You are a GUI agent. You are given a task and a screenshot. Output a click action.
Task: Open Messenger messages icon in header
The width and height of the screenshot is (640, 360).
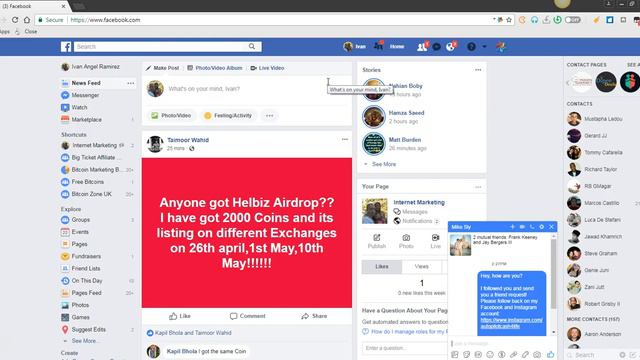[436, 47]
